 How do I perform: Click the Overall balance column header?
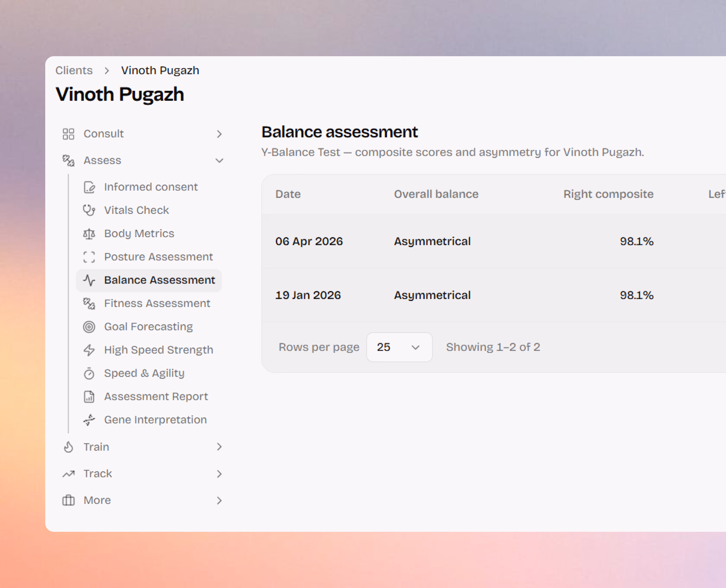point(436,194)
